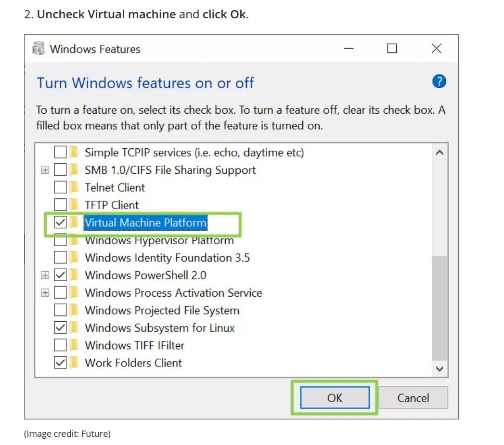Click the scrollbar up arrow in features list
This screenshot has width=504, height=445.
click(439, 152)
